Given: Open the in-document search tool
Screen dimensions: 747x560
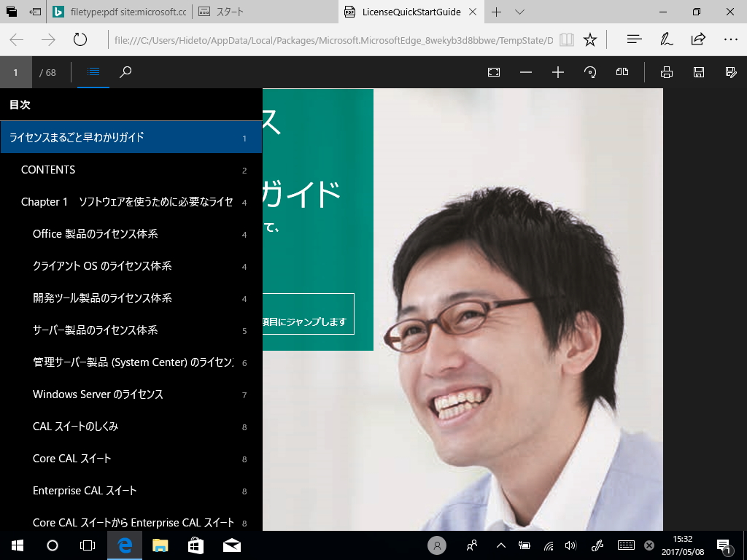Looking at the screenshot, I should [125, 72].
